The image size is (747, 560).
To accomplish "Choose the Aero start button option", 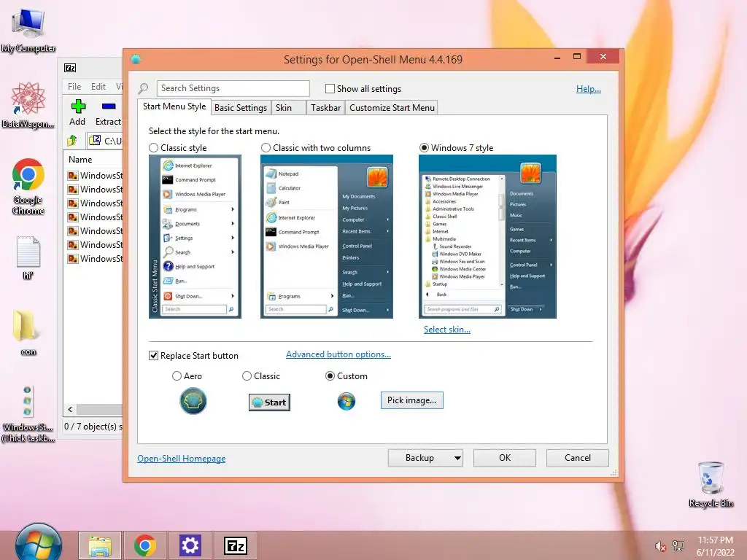I will [177, 376].
